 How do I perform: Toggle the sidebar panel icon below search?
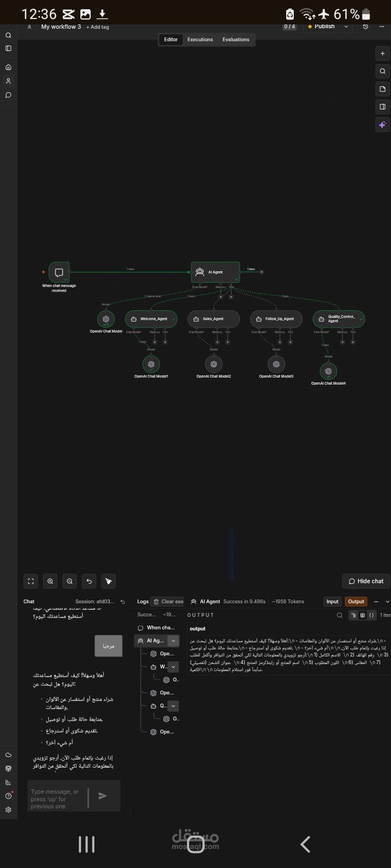point(8,48)
